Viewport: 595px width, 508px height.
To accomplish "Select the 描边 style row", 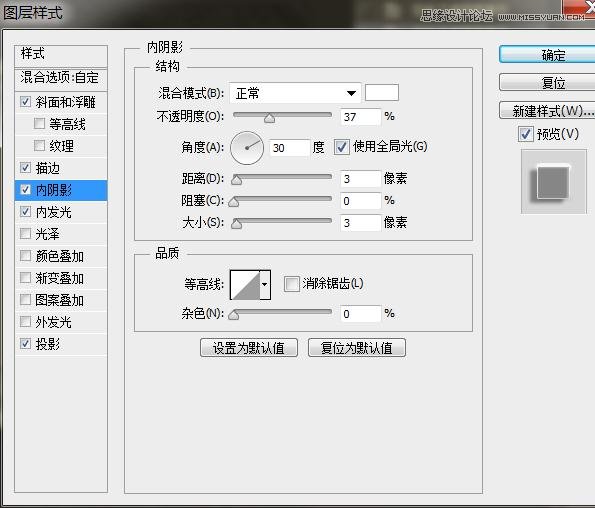I will pos(61,167).
